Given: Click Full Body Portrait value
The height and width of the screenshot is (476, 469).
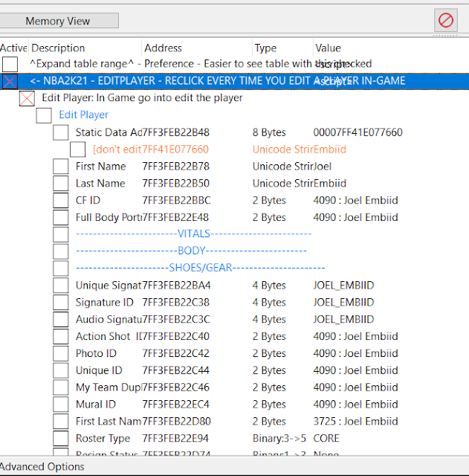Looking at the screenshot, I should click(355, 217).
